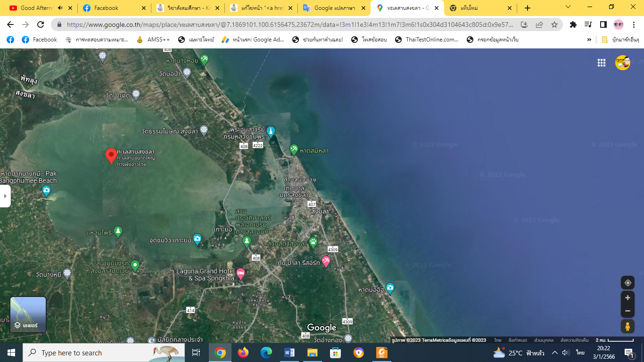This screenshot has height=362, width=644.
Task: Zoom in on the map
Action: [x=627, y=298]
